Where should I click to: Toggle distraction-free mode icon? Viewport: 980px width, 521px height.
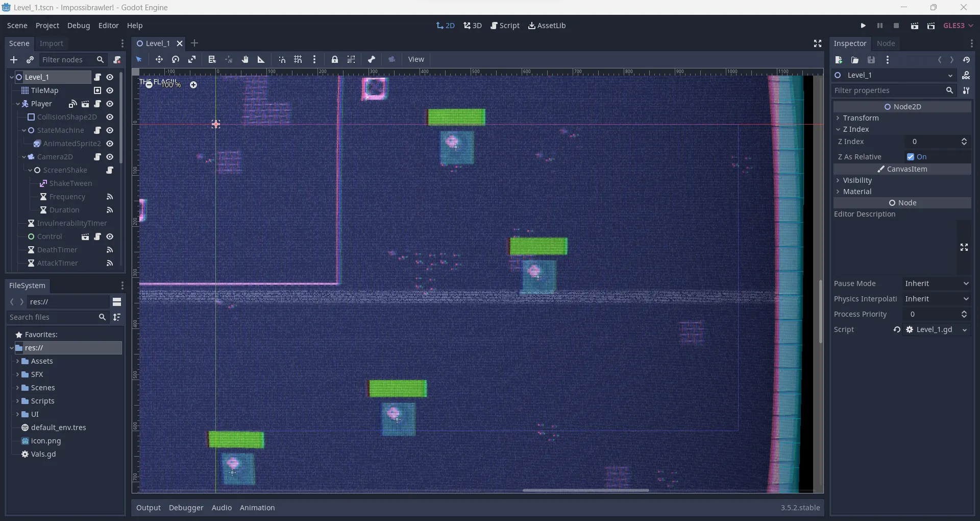pyautogui.click(x=818, y=44)
